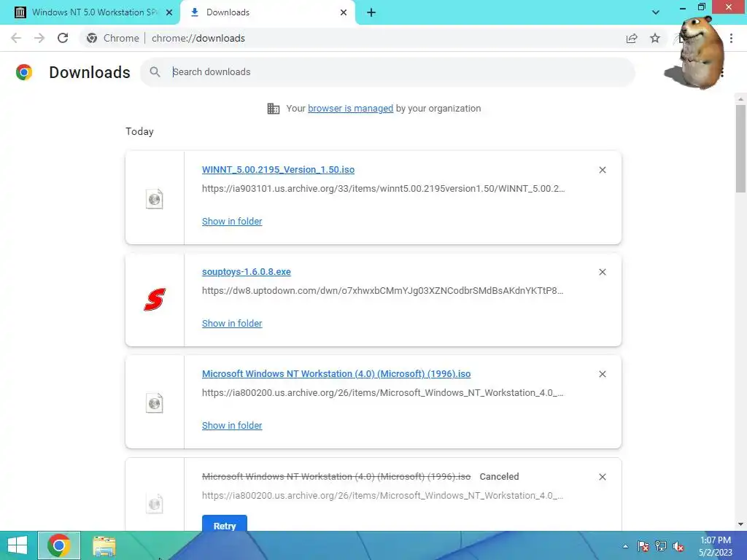Click the Chrome site info icon in address bar
The width and height of the screenshot is (747, 560).
(92, 38)
